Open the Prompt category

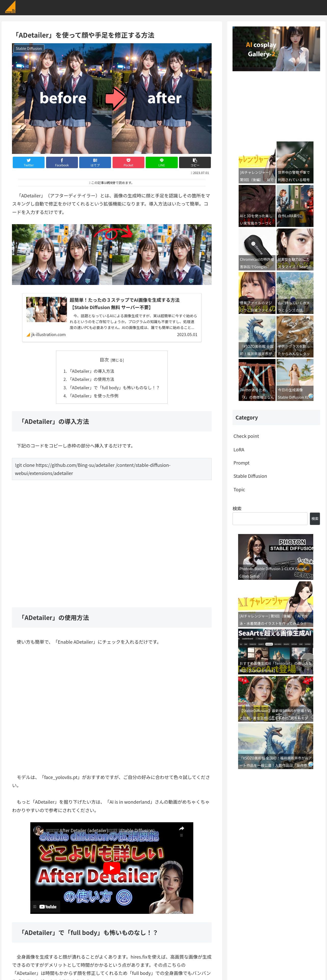pyautogui.click(x=241, y=463)
